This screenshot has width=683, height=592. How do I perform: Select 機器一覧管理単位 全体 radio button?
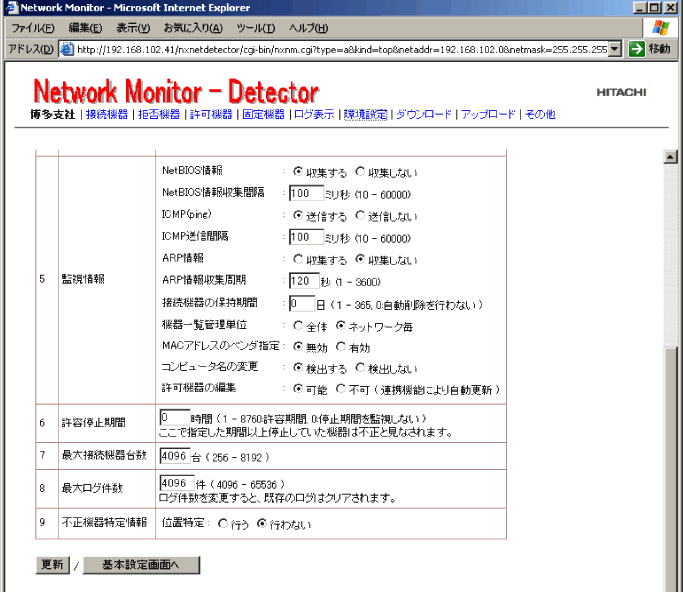pos(298,325)
